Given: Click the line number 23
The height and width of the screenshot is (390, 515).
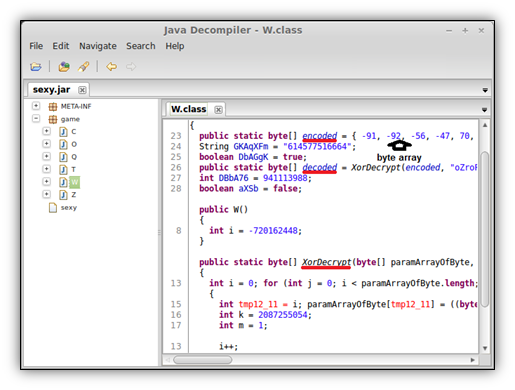Looking at the screenshot, I should 176,136.
